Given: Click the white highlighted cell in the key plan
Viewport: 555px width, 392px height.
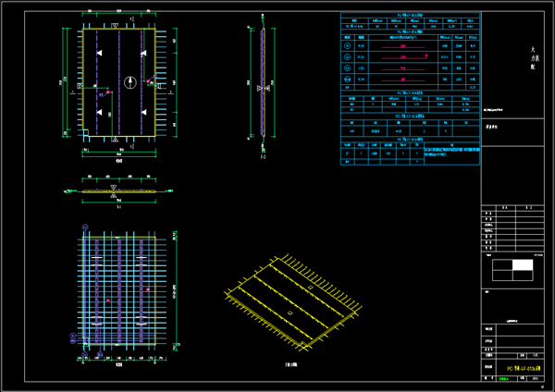Looking at the screenshot, I should click(523, 265).
